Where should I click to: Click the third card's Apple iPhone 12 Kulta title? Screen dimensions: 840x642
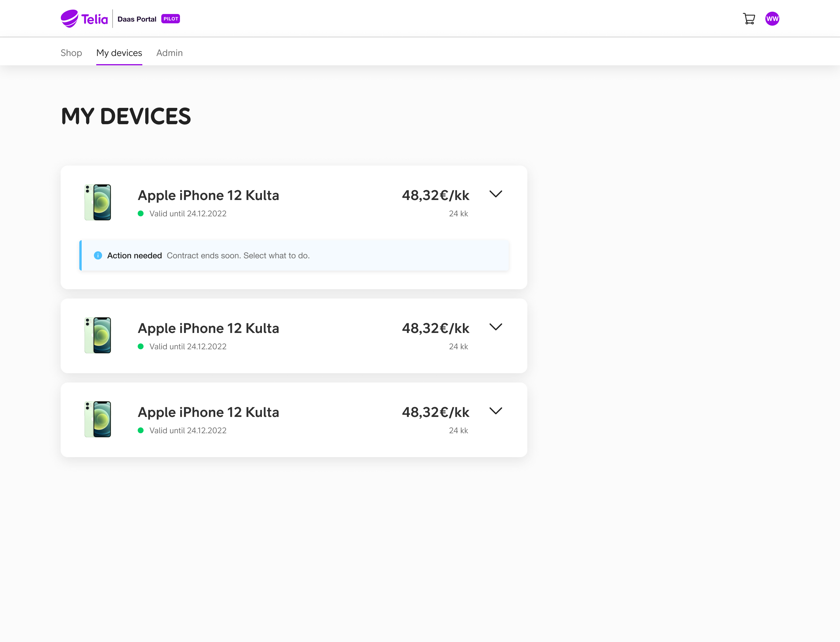[x=208, y=412]
